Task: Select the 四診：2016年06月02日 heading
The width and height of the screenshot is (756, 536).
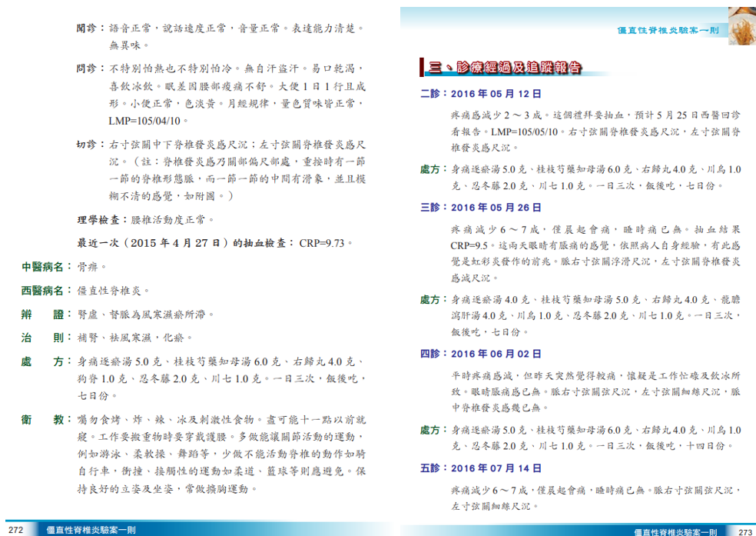Action: (x=480, y=354)
